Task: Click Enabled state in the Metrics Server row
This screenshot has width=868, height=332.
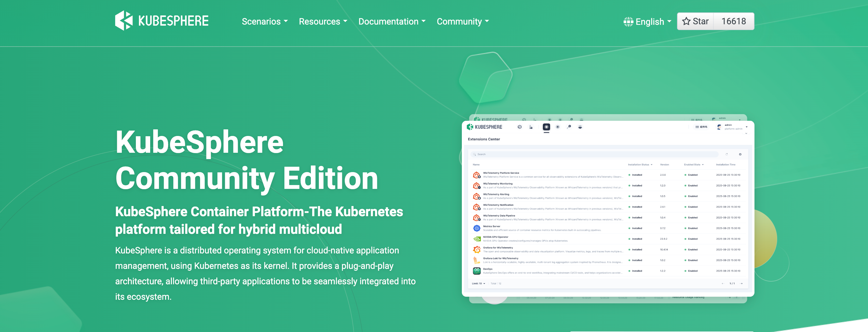Action: click(691, 228)
